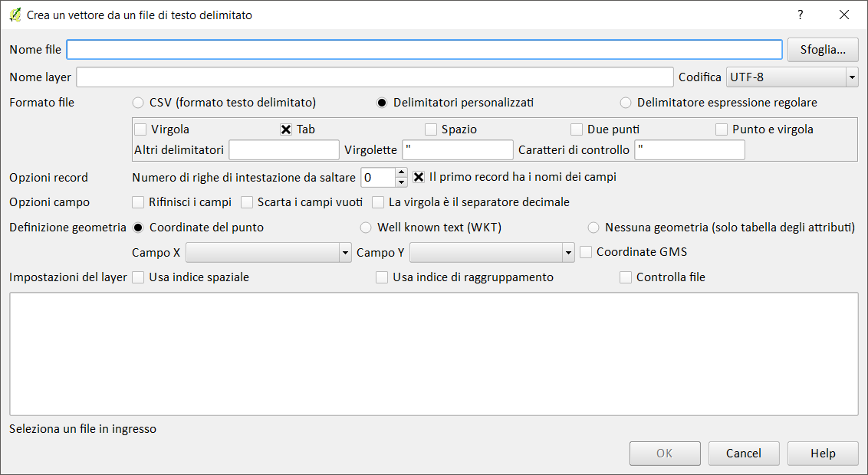
Task: Toggle Punto e virgola delimiter
Action: (722, 129)
